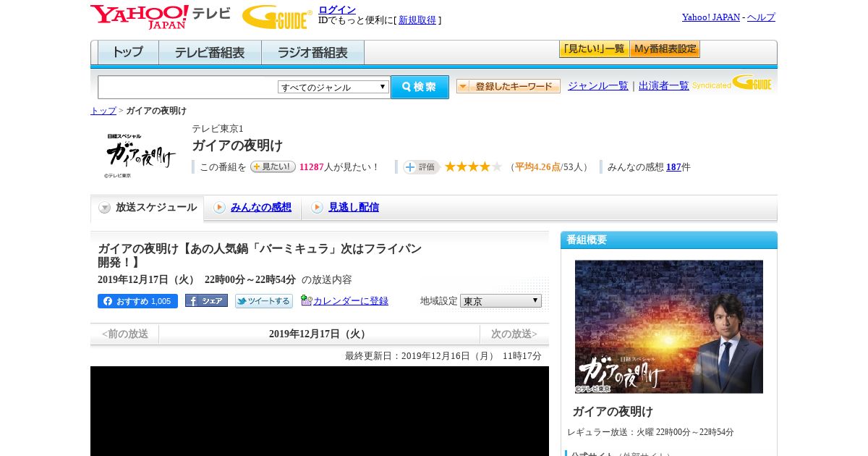Screen dimensions: 868x456
Task: Open the 「見たい!」一覧 button
Action: (594, 49)
